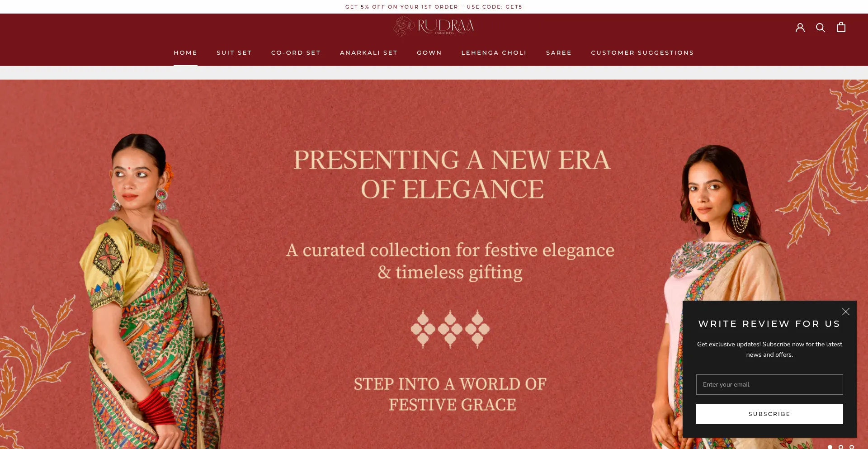Browse the Anarkali Set category
868x449 pixels.
(x=368, y=53)
